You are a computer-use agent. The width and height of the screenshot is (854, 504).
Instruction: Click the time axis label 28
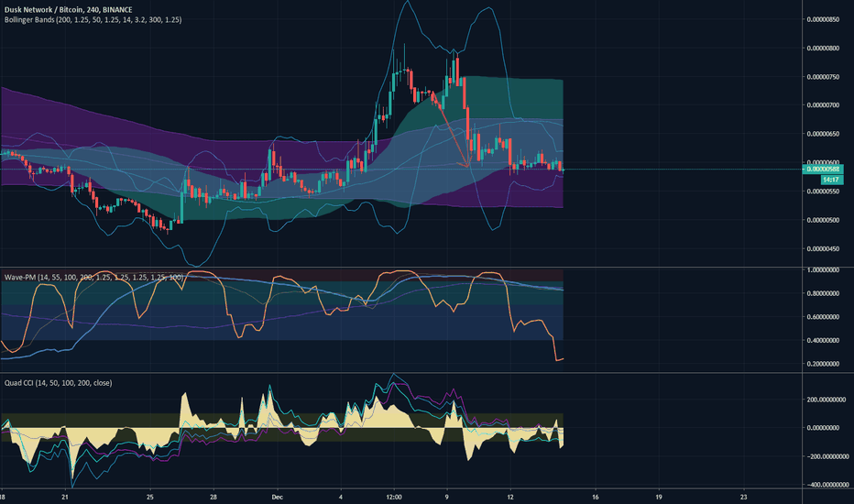[214, 497]
